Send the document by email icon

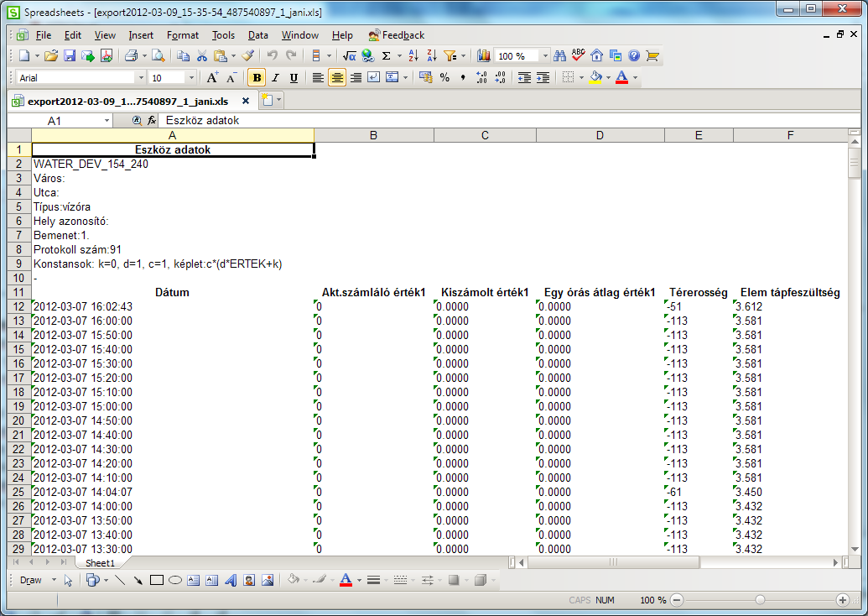click(x=87, y=55)
